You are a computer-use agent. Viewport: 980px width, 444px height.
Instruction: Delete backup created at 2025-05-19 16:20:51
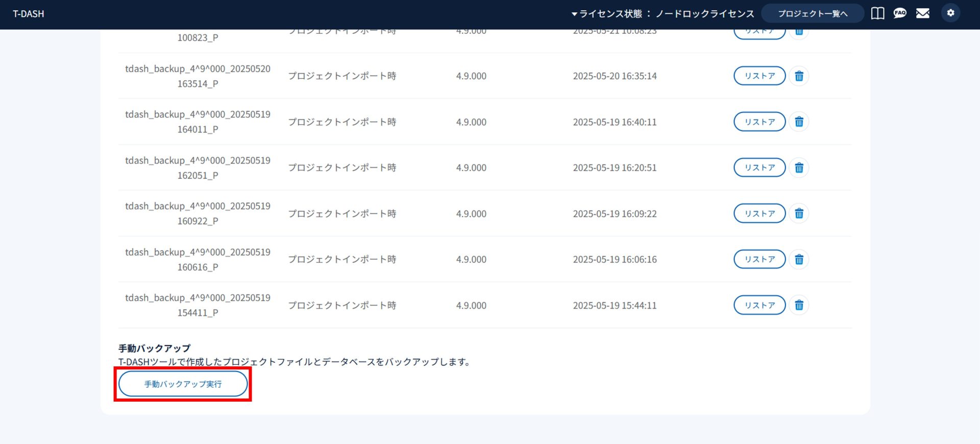coord(799,168)
